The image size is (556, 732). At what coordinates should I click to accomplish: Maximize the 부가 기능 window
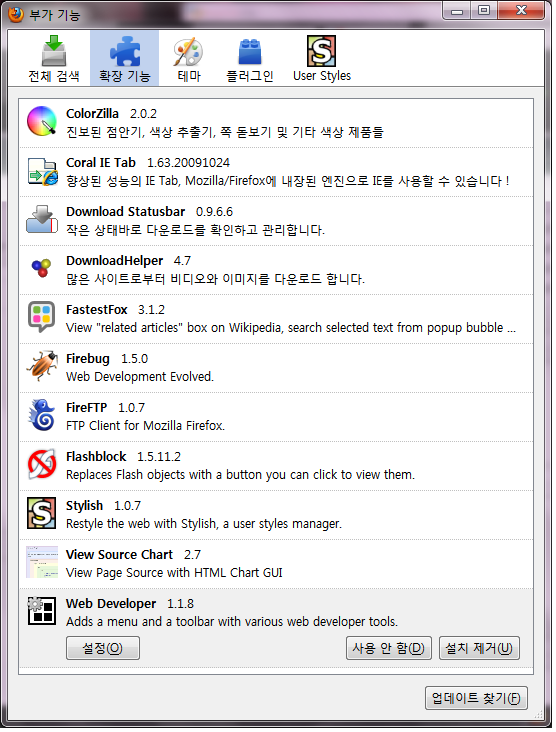pyautogui.click(x=484, y=11)
